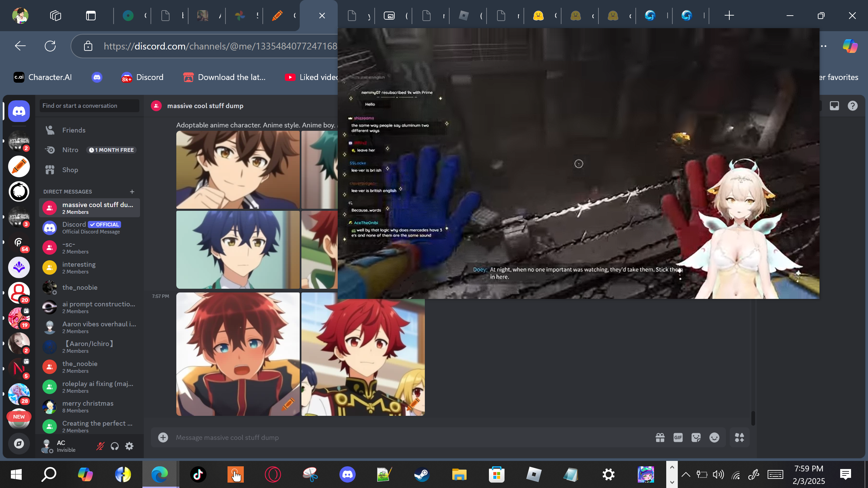Open Discord direct messages home icon
868x488 pixels.
(x=19, y=111)
